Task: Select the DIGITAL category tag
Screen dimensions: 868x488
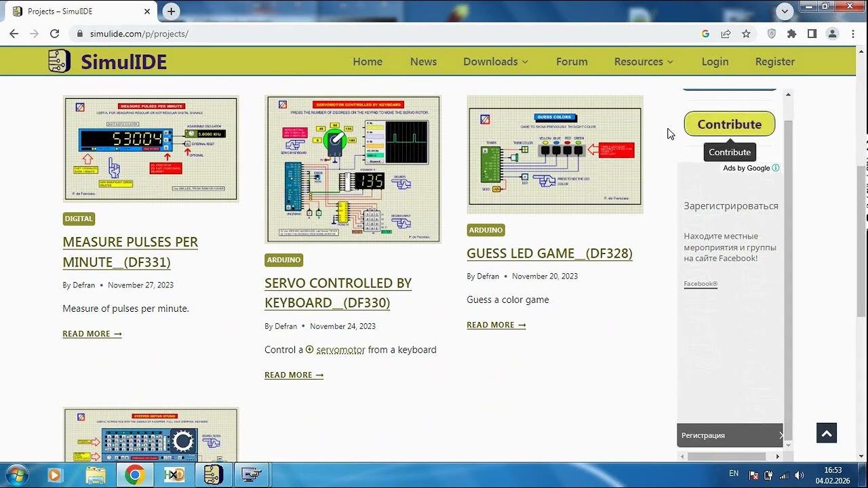Action: 79,218
